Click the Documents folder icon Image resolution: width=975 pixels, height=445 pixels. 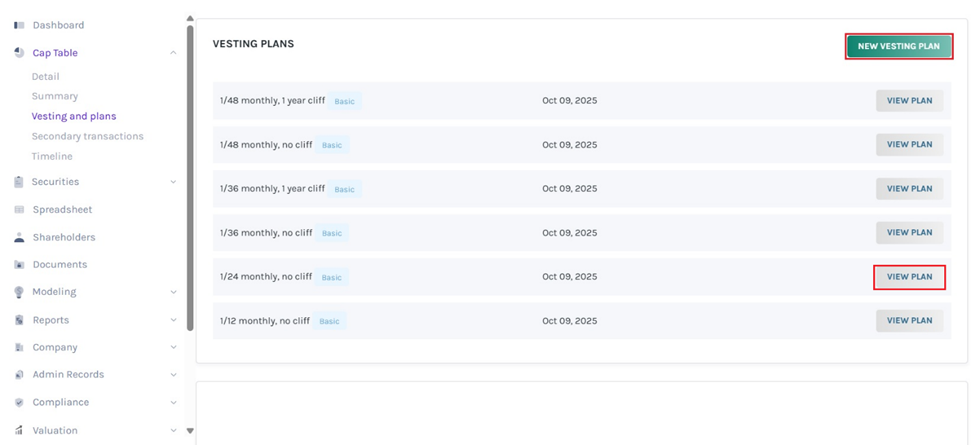(x=19, y=265)
